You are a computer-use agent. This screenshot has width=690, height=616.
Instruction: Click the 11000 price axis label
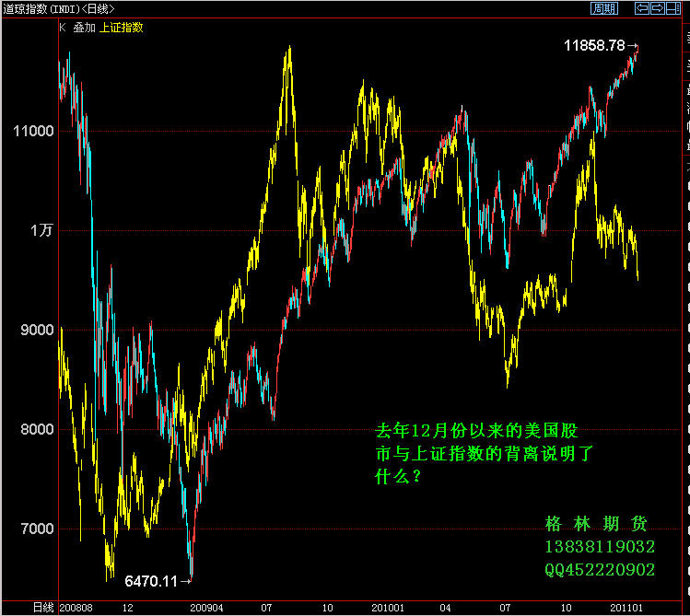[x=33, y=131]
